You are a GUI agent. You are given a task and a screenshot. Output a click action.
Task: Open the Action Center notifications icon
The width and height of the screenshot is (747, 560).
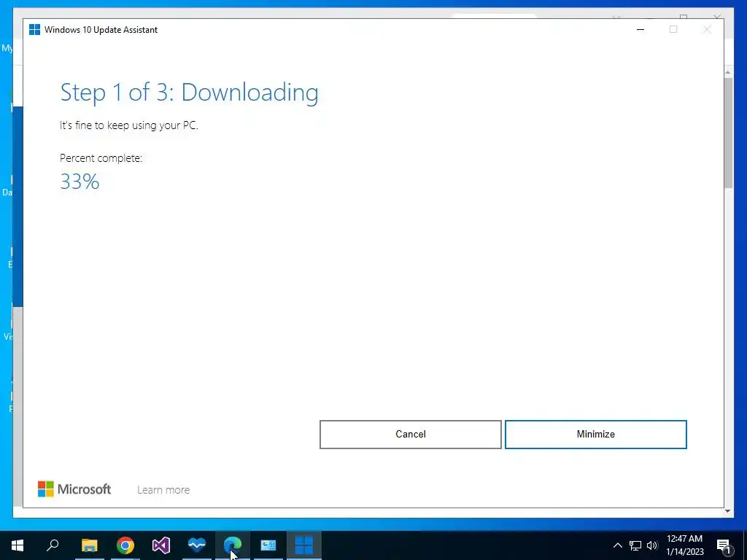coord(724,546)
